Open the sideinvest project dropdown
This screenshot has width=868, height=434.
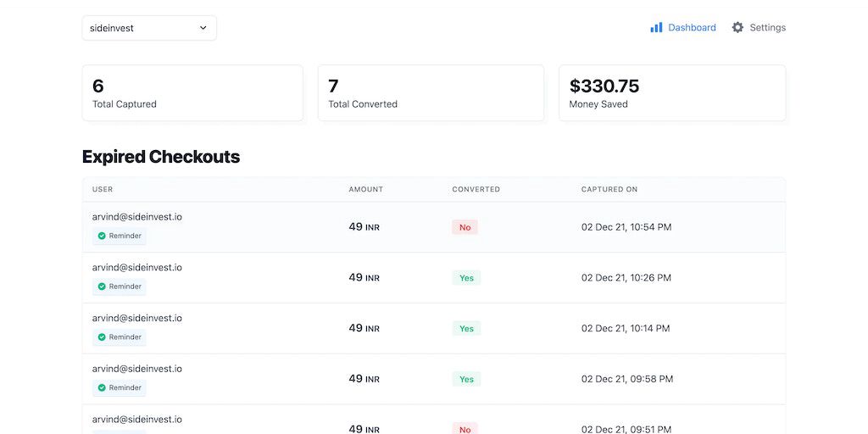(x=148, y=28)
